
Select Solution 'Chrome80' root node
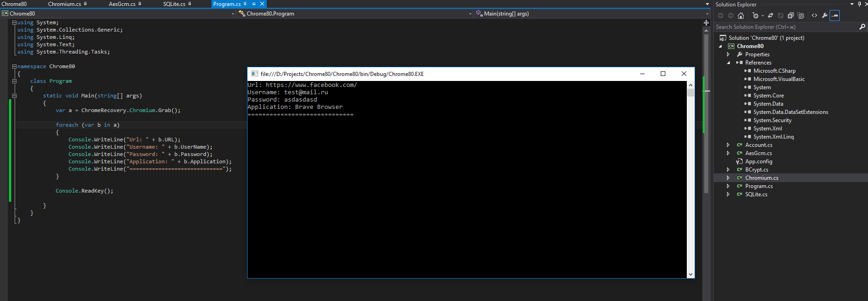tap(766, 38)
